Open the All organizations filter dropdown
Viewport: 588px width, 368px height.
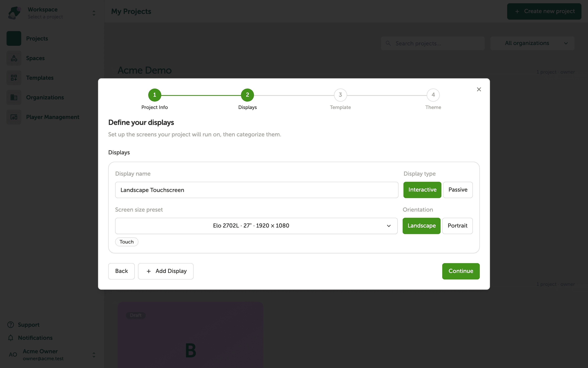point(532,43)
